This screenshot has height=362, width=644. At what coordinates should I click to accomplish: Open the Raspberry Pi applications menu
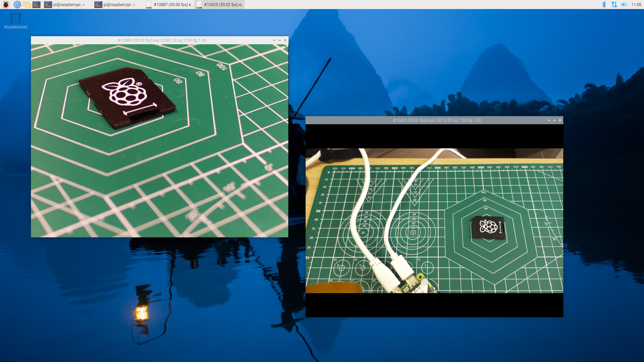pyautogui.click(x=5, y=4)
